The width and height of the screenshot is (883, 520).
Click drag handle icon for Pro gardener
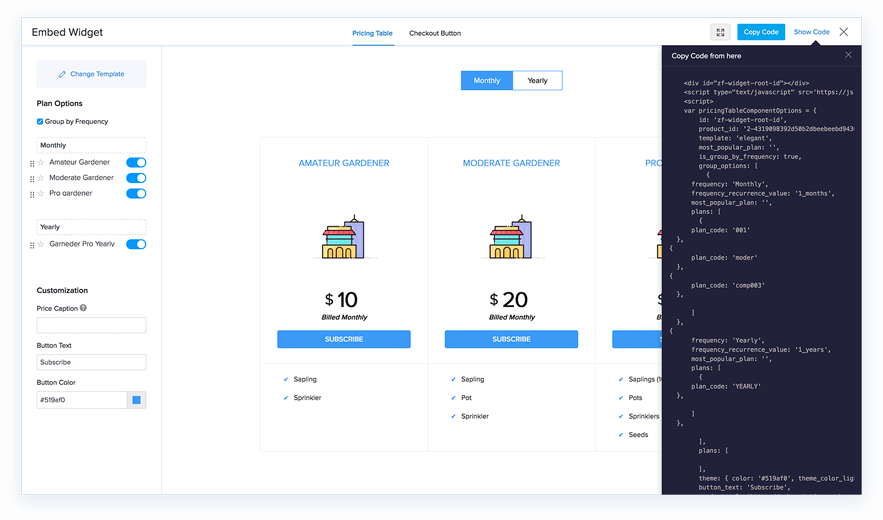pyautogui.click(x=32, y=194)
